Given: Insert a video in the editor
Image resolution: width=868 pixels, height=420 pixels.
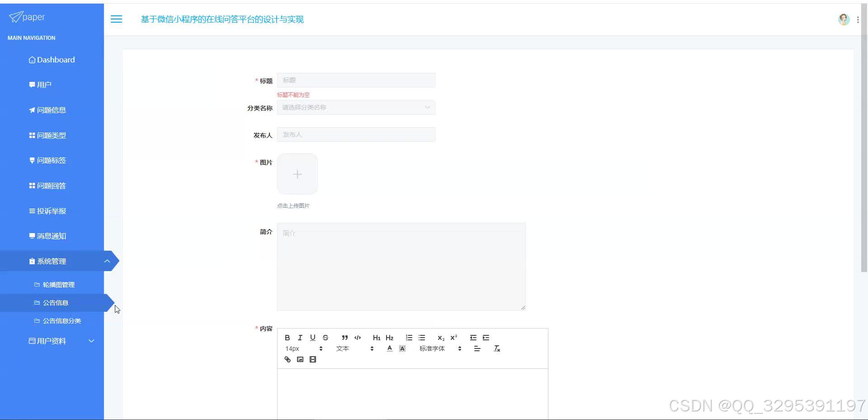Looking at the screenshot, I should coord(312,359).
